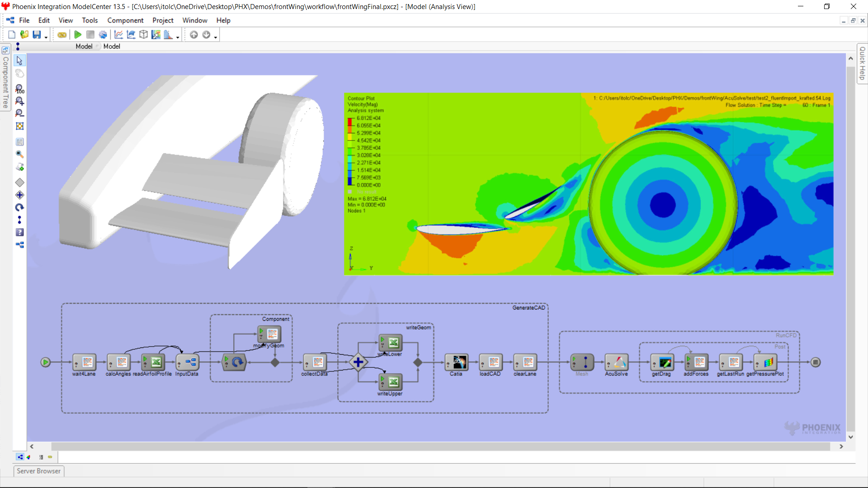The image size is (868, 488).
Task: Open the dropdown arrow beside the Save icon
Action: [x=46, y=37]
